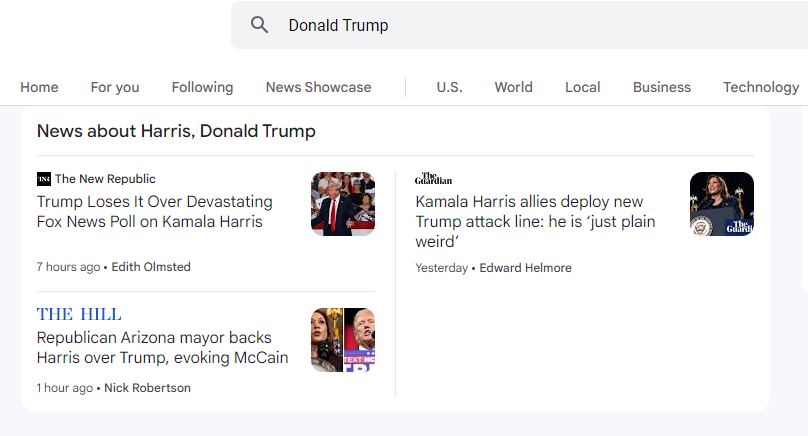This screenshot has width=808, height=436.
Task: Open News Showcase tab
Action: point(318,87)
